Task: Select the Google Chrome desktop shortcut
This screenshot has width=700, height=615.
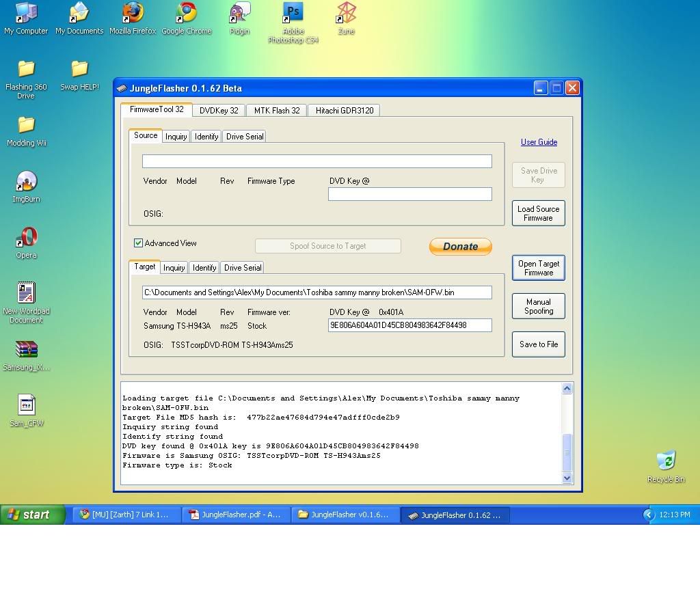Action: (186, 13)
